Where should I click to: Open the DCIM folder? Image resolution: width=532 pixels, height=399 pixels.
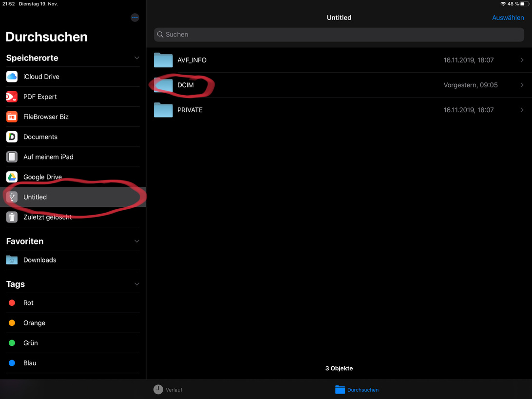coord(185,85)
